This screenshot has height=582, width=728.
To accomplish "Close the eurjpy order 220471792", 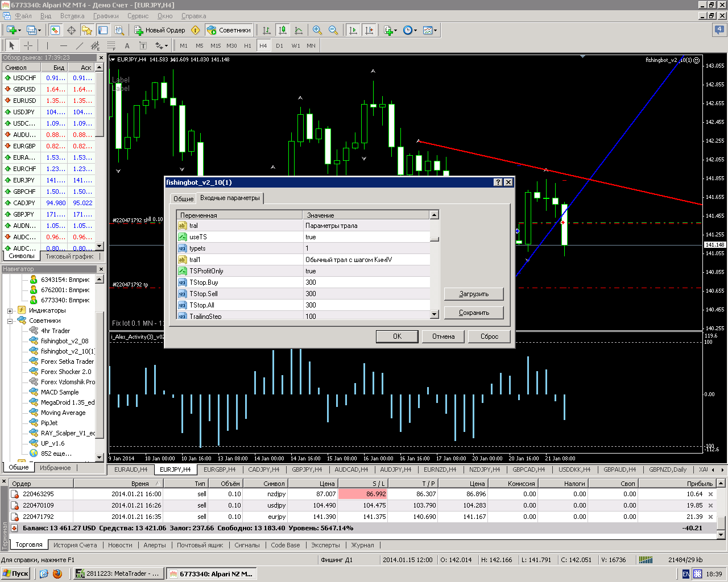I will pos(710,517).
